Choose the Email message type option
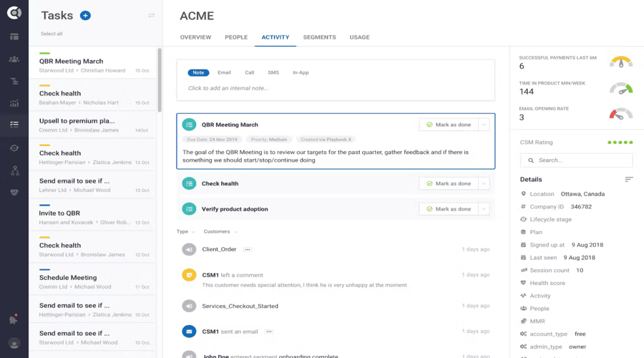Viewport: 644px width, 358px height. [224, 72]
